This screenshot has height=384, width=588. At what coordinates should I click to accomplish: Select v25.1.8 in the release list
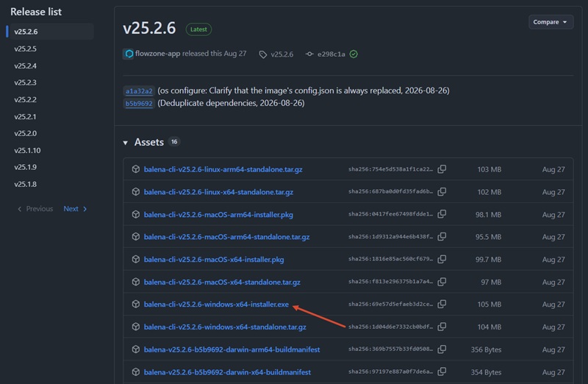(x=26, y=185)
